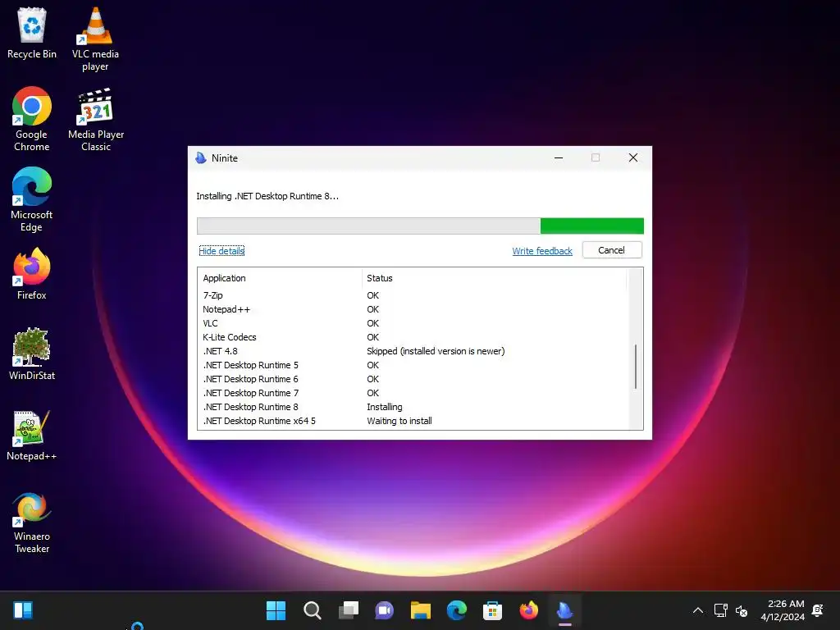This screenshot has width=840, height=630.
Task: Click the Status column header
Action: (x=494, y=278)
